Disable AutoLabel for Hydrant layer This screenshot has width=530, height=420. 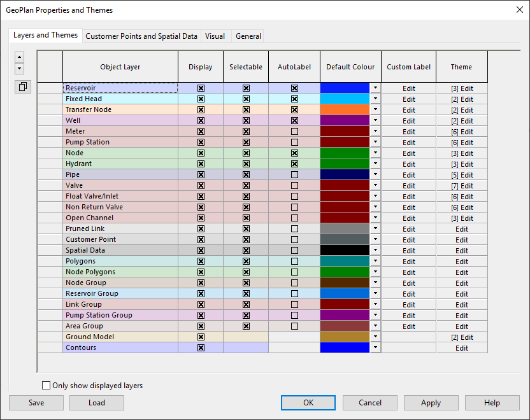(294, 164)
